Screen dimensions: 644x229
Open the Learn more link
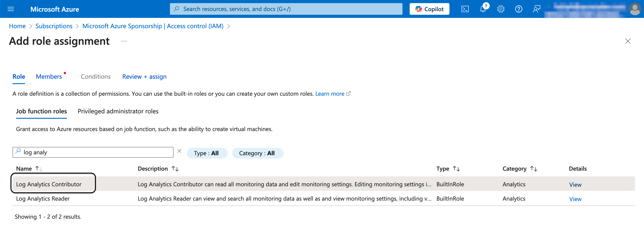pos(333,94)
